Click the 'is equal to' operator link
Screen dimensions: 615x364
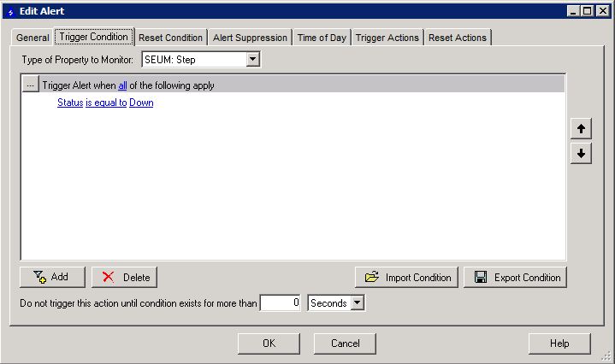pos(106,103)
